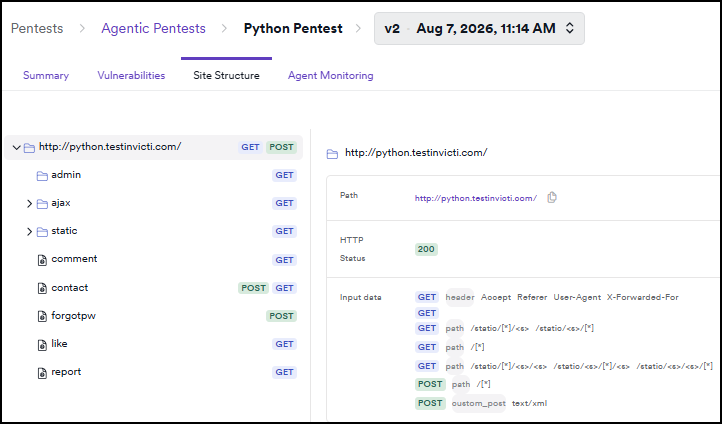This screenshot has width=722, height=424.
Task: Click the header input data tag
Action: pos(460,297)
